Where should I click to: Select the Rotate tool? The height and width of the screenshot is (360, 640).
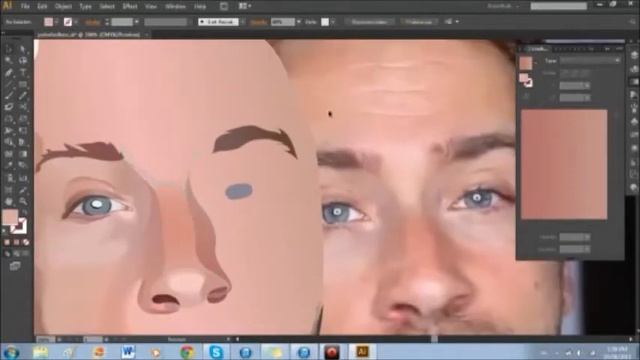pos(9,119)
